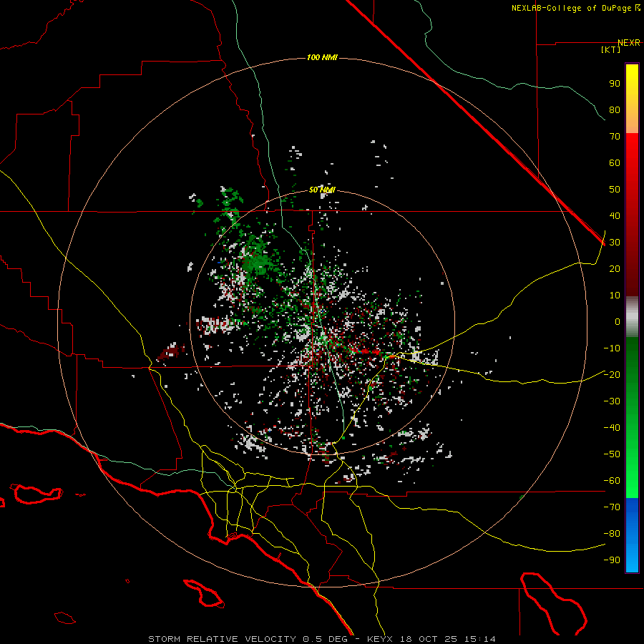Pick the -20 knot value on the scale
Viewport: 644px width, 644px height.
point(612,374)
